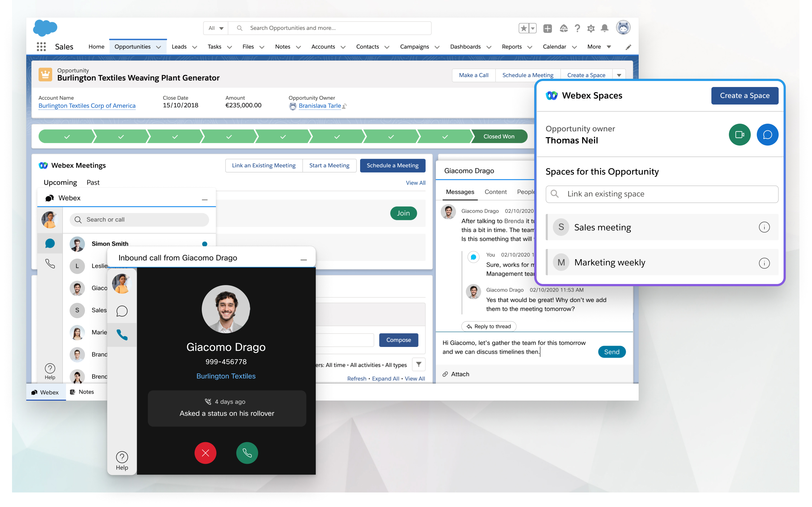Image resolution: width=812 pixels, height=507 pixels.
Task: Edit navigation with the pencil icon
Action: pos(628,47)
